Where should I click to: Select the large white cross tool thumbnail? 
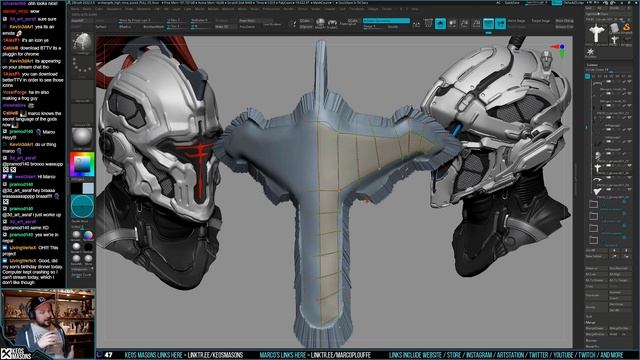(x=596, y=33)
